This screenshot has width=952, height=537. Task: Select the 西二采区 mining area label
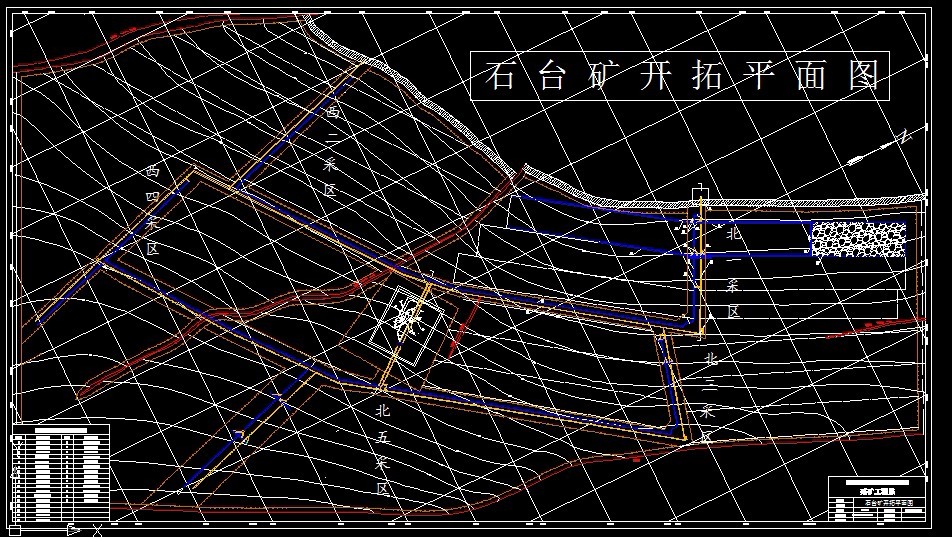point(332,151)
